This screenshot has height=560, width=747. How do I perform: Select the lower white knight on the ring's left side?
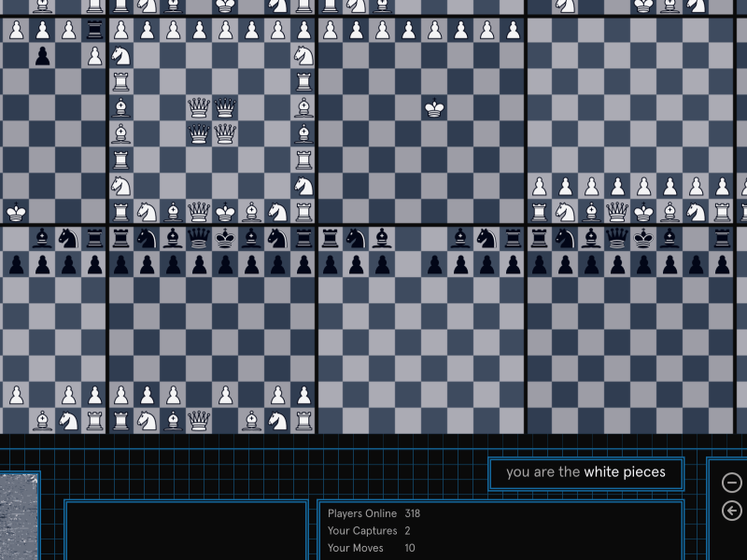point(120,186)
